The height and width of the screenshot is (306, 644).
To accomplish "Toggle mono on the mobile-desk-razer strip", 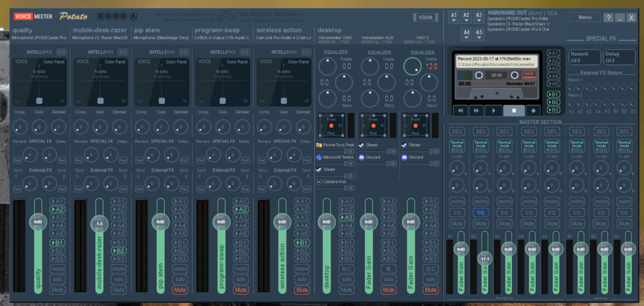I will click(x=119, y=269).
